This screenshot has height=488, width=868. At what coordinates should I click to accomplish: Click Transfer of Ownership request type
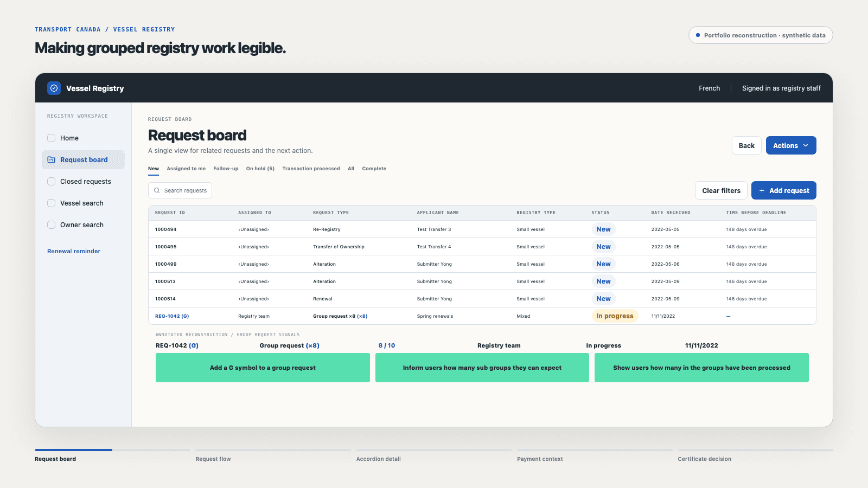(339, 247)
